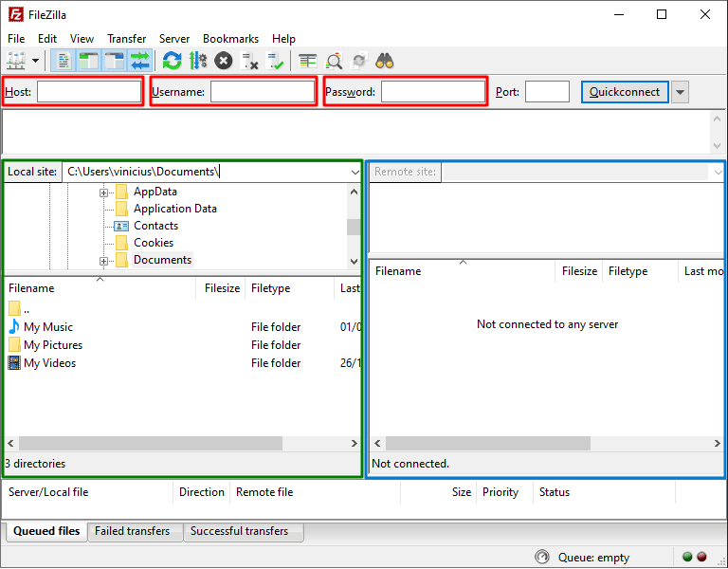The height and width of the screenshot is (569, 728).
Task: Click local file list horizontal scrollbar
Action: click(x=151, y=444)
